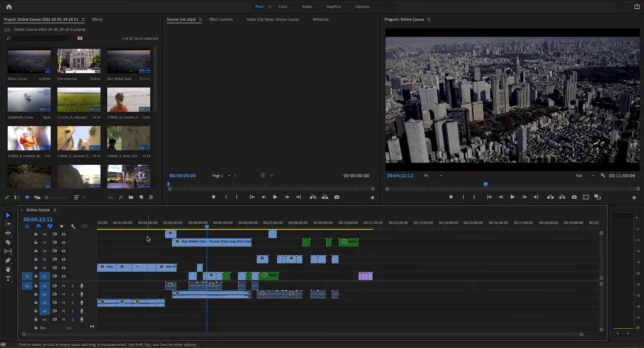This screenshot has width=644, height=348.
Task: Play clip in Source monitor
Action: (x=275, y=197)
